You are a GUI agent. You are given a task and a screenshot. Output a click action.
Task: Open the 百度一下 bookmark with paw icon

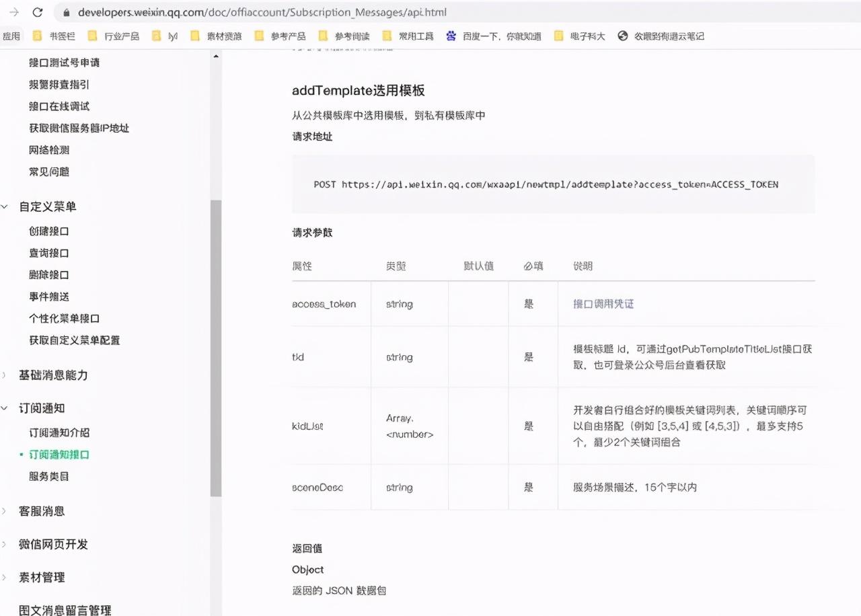coord(494,36)
